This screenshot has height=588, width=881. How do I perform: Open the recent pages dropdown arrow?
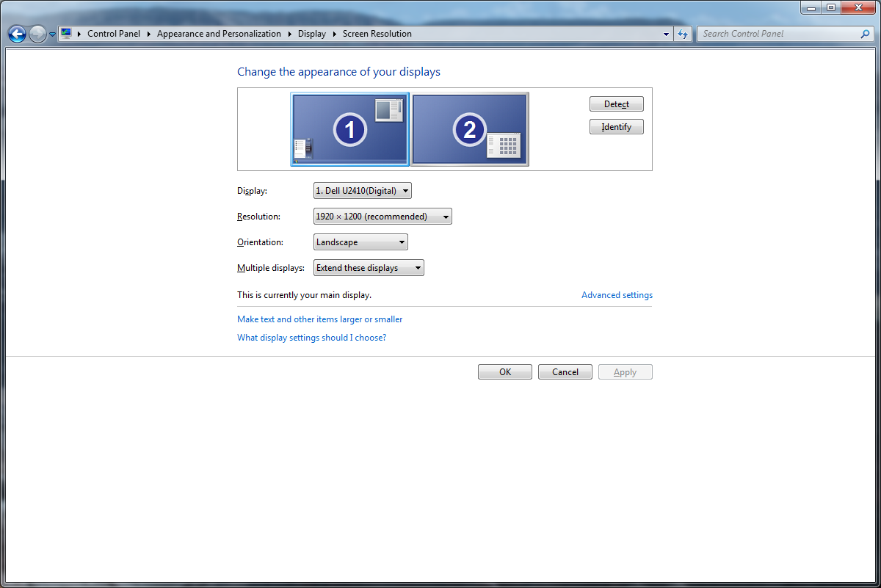click(53, 35)
